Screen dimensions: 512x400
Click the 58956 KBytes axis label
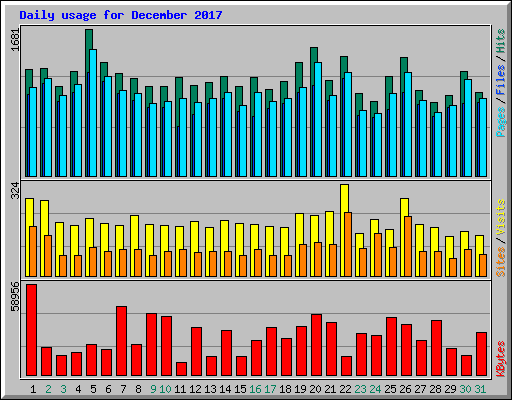(16, 296)
